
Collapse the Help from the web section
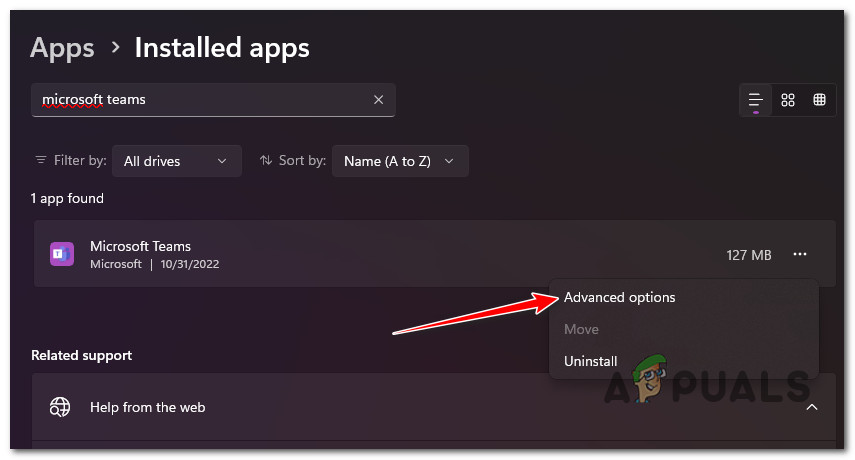pyautogui.click(x=811, y=408)
